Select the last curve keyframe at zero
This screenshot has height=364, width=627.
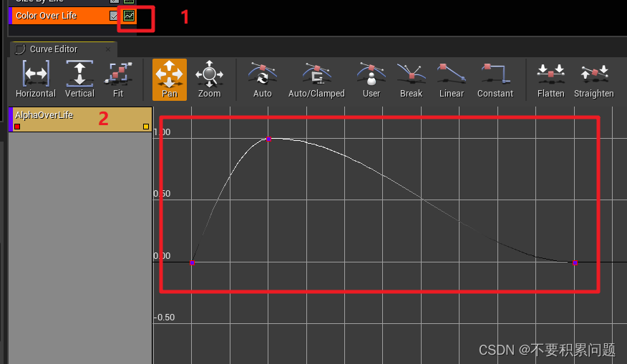(575, 262)
